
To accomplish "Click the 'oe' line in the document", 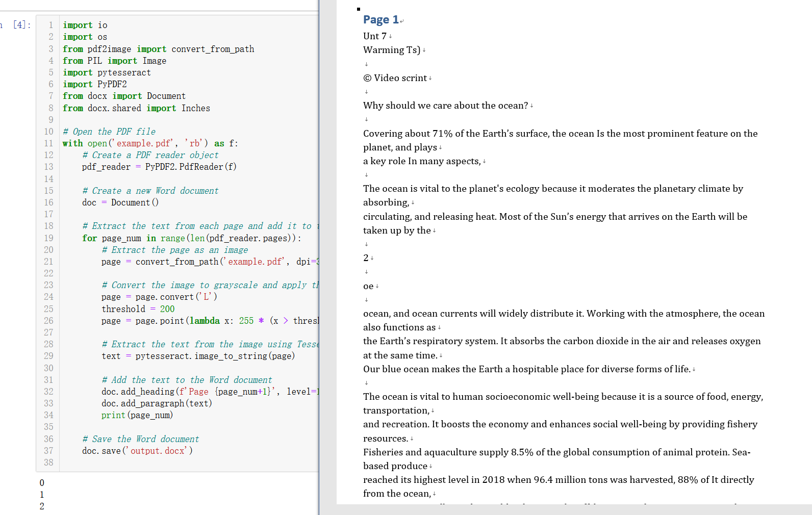I will pos(368,286).
